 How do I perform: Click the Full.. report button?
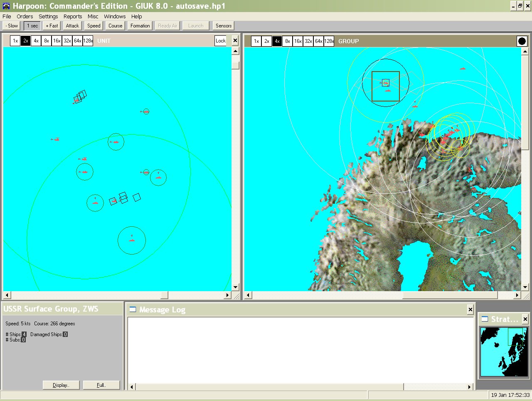coord(101,385)
